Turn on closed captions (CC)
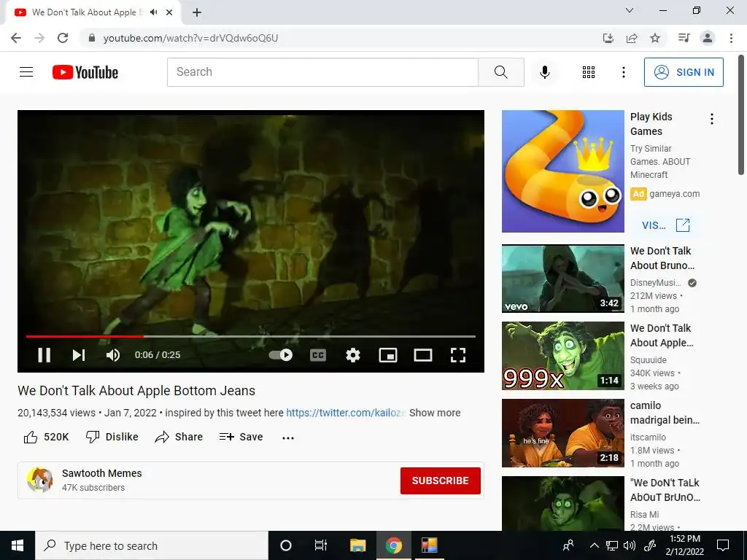 pos(318,355)
